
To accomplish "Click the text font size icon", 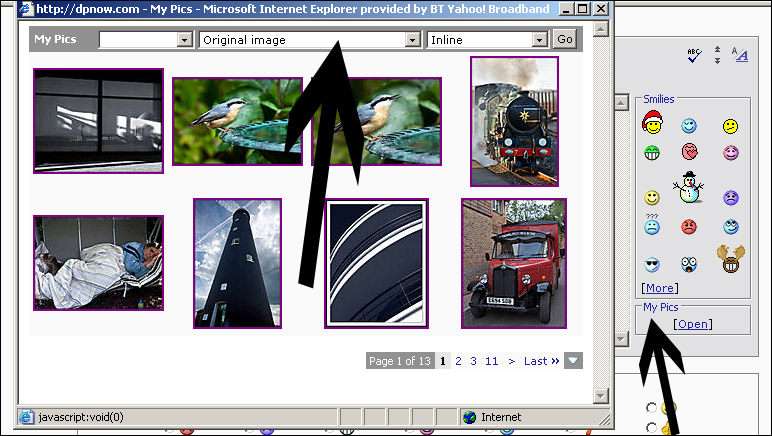I will point(740,56).
